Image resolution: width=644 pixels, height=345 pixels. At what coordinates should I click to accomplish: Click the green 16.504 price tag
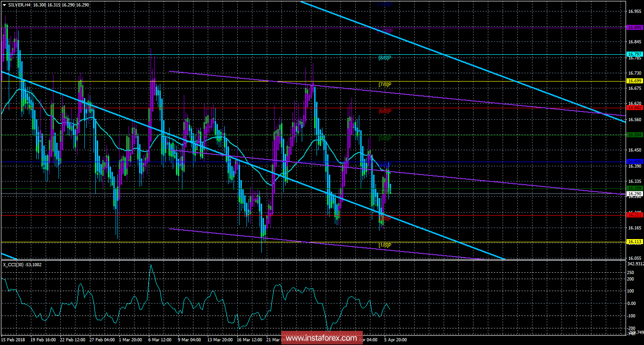click(x=634, y=134)
